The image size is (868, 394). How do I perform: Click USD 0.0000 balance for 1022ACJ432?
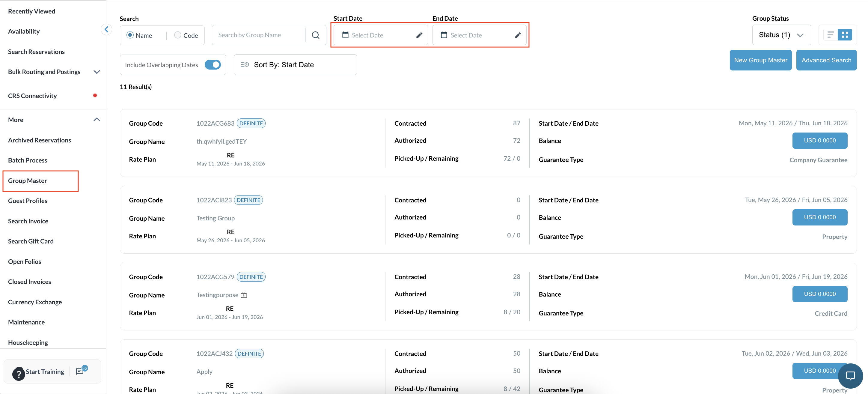click(x=819, y=371)
